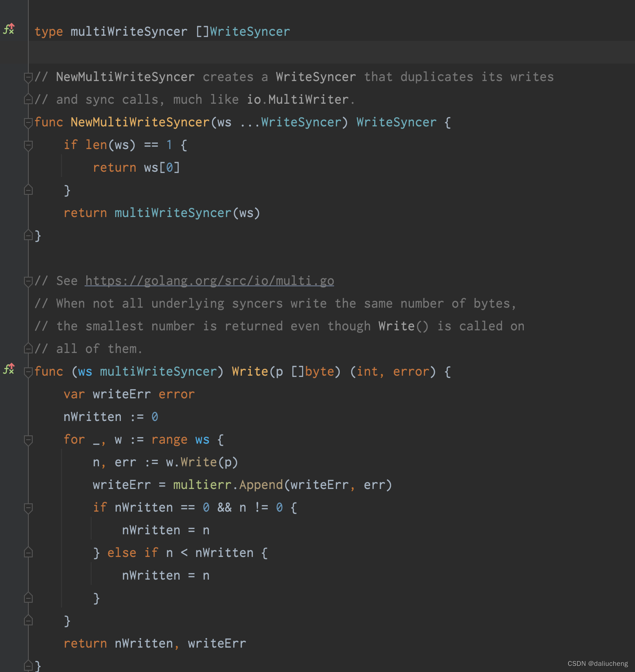Image resolution: width=635 pixels, height=672 pixels.
Task: Click fold end marker after 'return ws[0]' brace
Action: click(28, 190)
